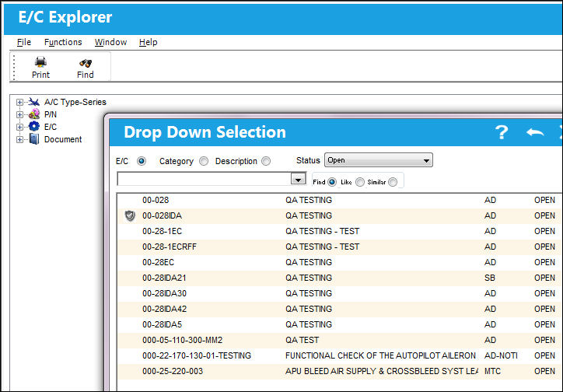The image size is (563, 392).
Task: Open the Window menu
Action: pyautogui.click(x=110, y=42)
